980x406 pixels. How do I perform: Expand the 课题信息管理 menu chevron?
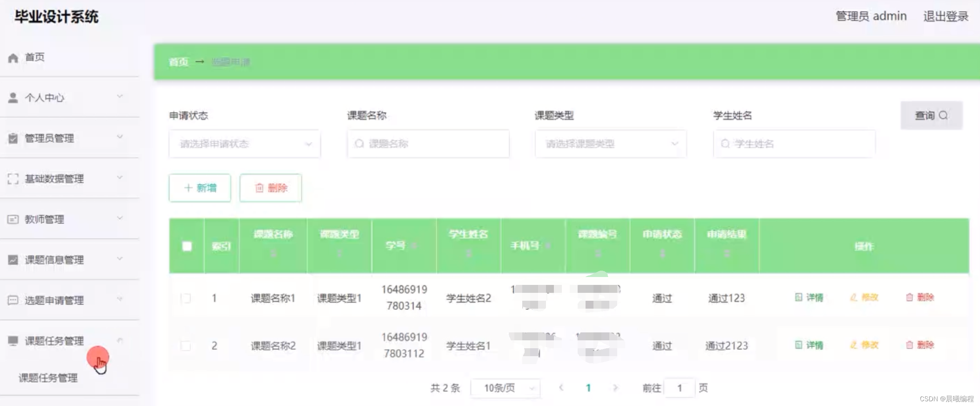(120, 258)
